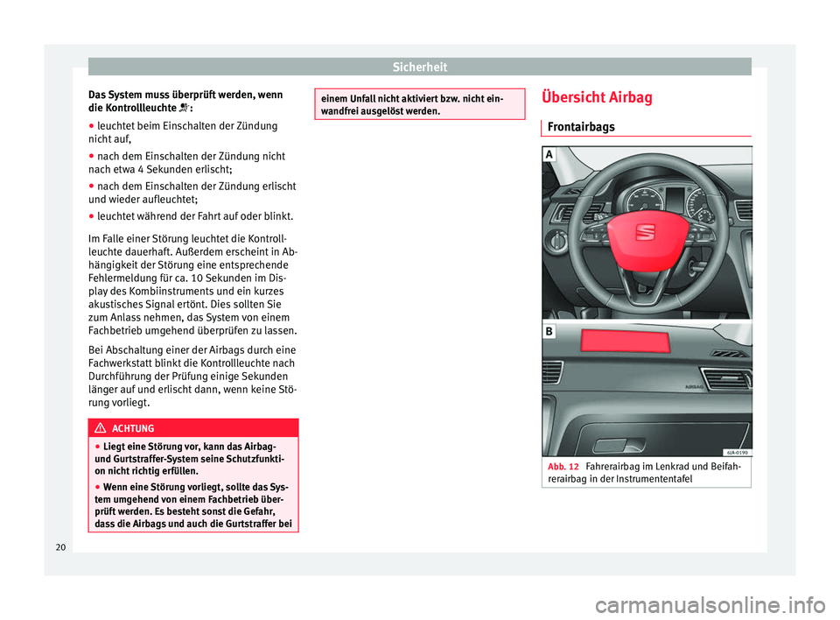
Task: Click the dashboard image labeled B
Action: click(x=647, y=390)
